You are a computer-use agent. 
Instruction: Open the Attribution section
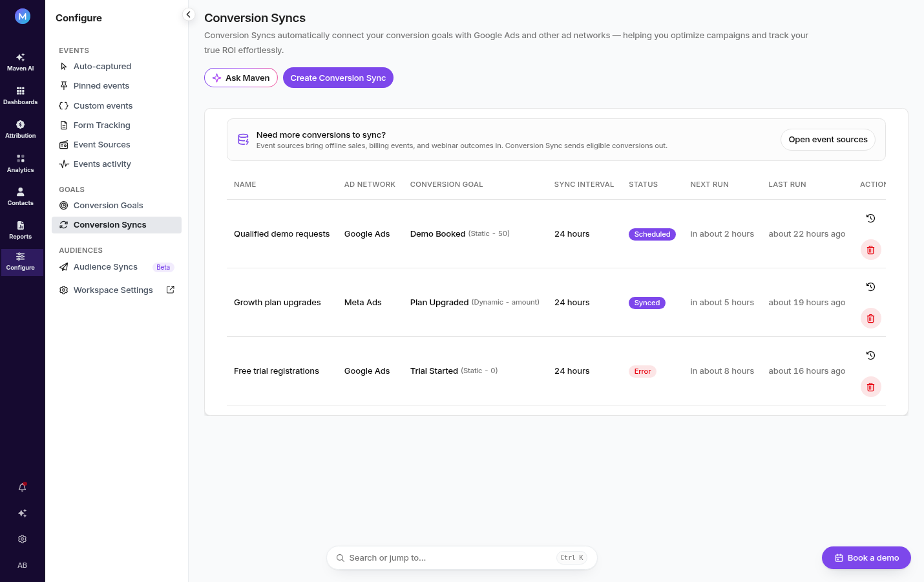tap(21, 129)
